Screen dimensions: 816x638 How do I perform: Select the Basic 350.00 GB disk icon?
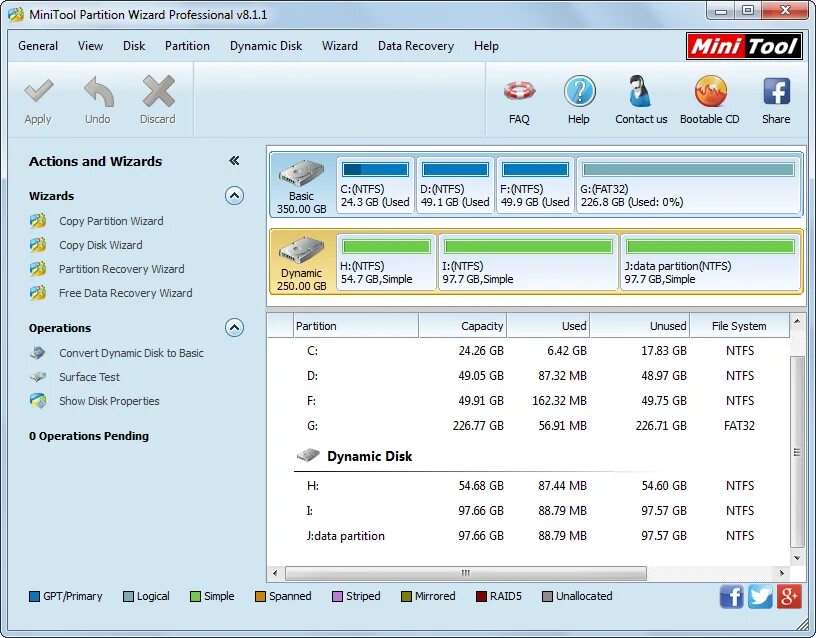pos(301,173)
